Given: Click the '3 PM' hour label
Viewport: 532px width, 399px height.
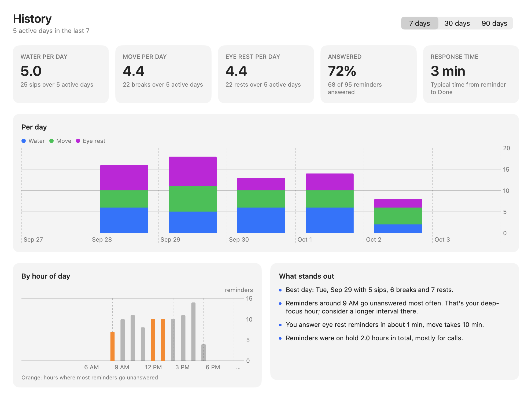Looking at the screenshot, I should 182,367.
